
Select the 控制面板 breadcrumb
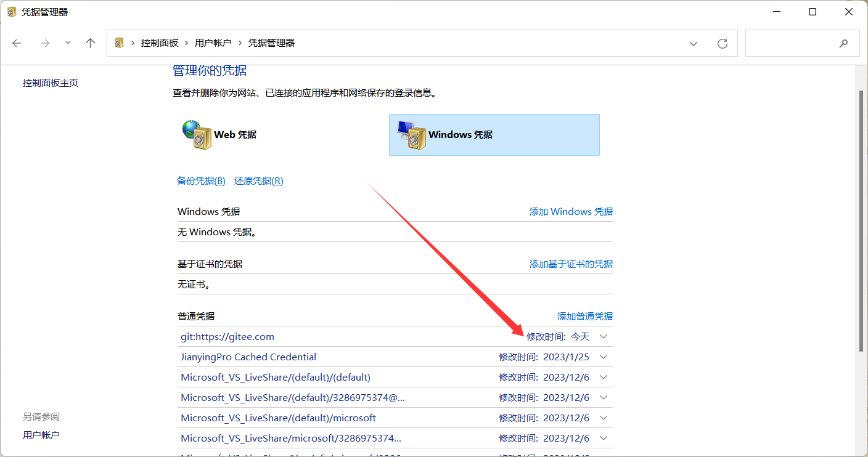point(160,43)
